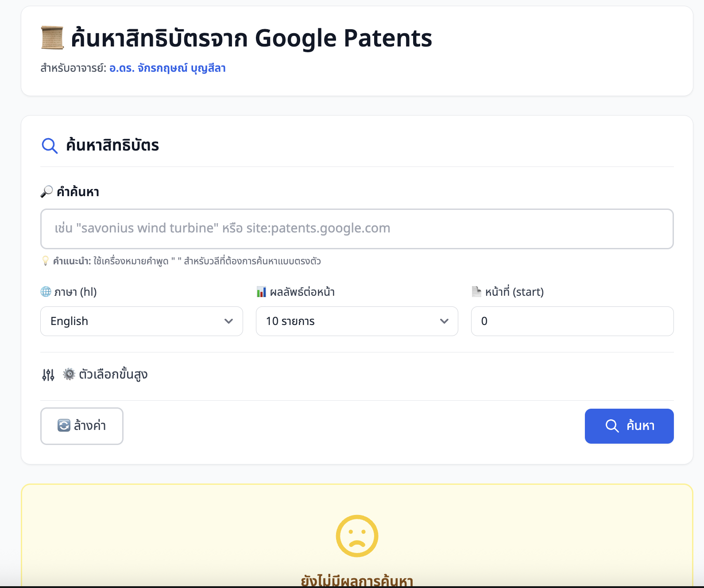Focus the คำค้นหา search keyword field
This screenshot has height=588, width=704.
pyautogui.click(x=357, y=229)
